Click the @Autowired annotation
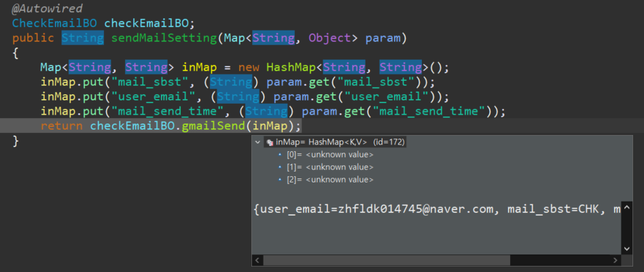This screenshot has height=272, width=644. click(x=47, y=8)
